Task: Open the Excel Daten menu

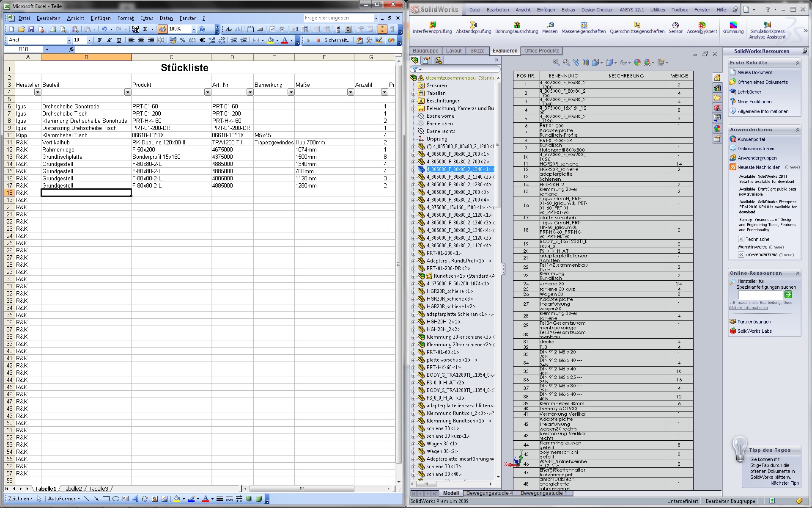Action: tap(166, 18)
